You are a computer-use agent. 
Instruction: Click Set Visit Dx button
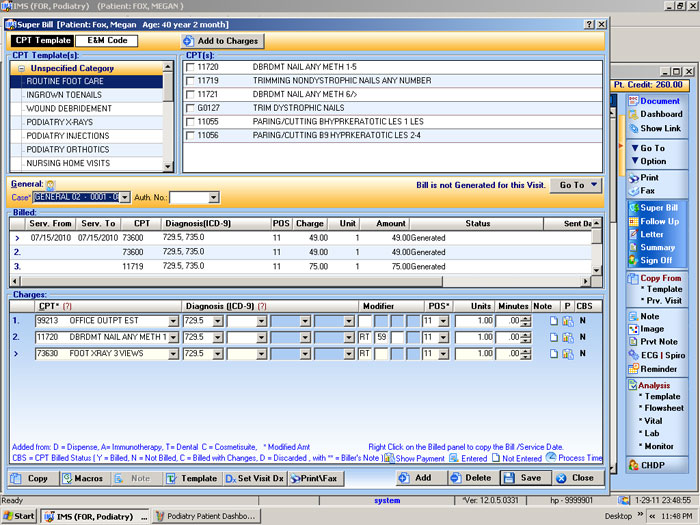[254, 478]
